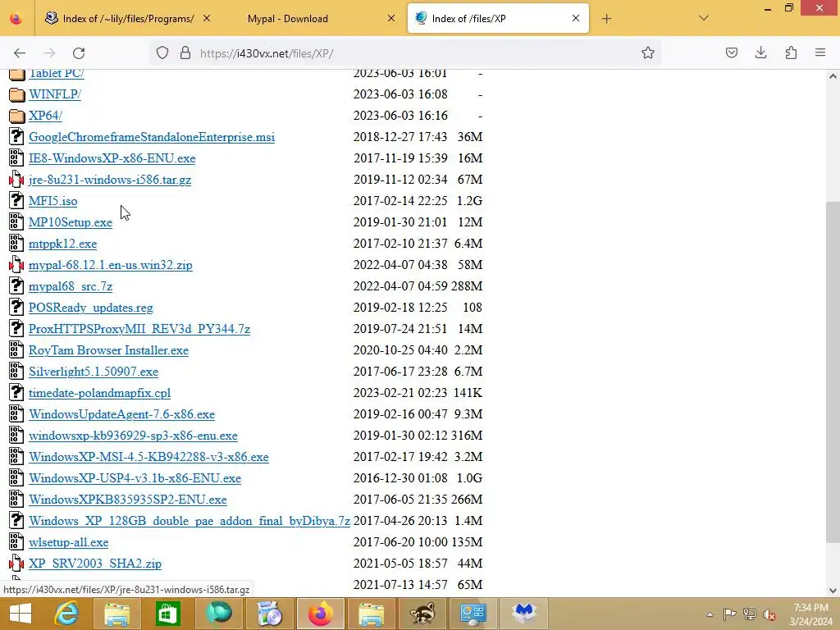Show hidden system tray icons
Image resolution: width=840 pixels, height=630 pixels.
[x=710, y=614]
